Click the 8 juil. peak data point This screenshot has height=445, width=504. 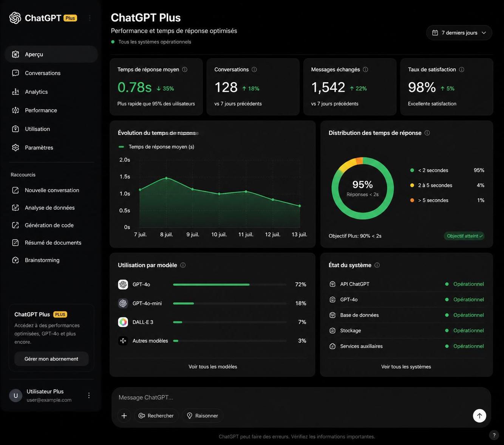coord(166,178)
